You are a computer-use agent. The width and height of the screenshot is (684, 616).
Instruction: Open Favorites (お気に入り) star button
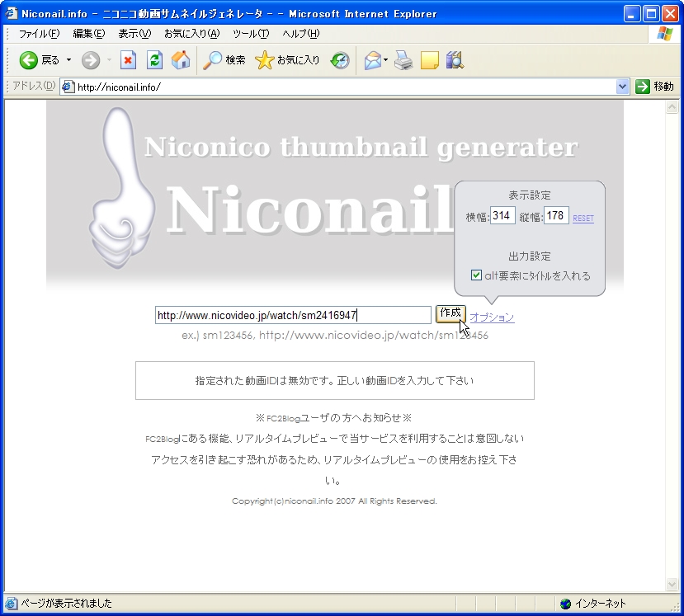point(287,60)
